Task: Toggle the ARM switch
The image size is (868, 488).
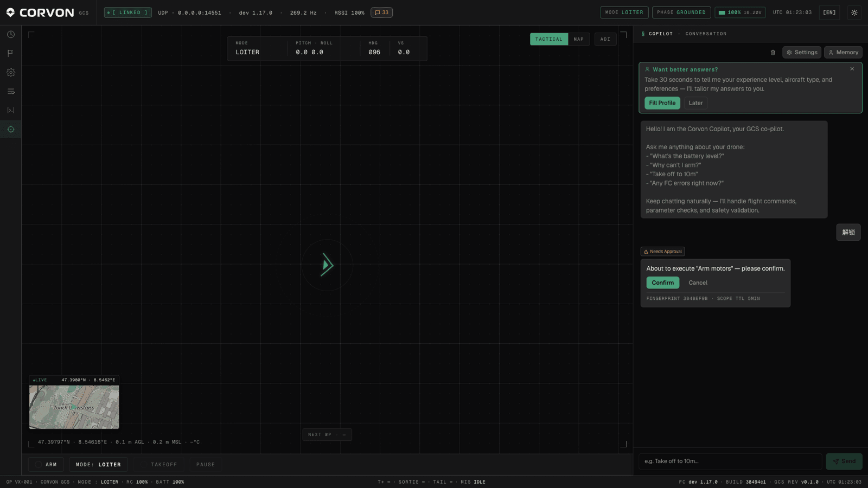Action: 46,464
